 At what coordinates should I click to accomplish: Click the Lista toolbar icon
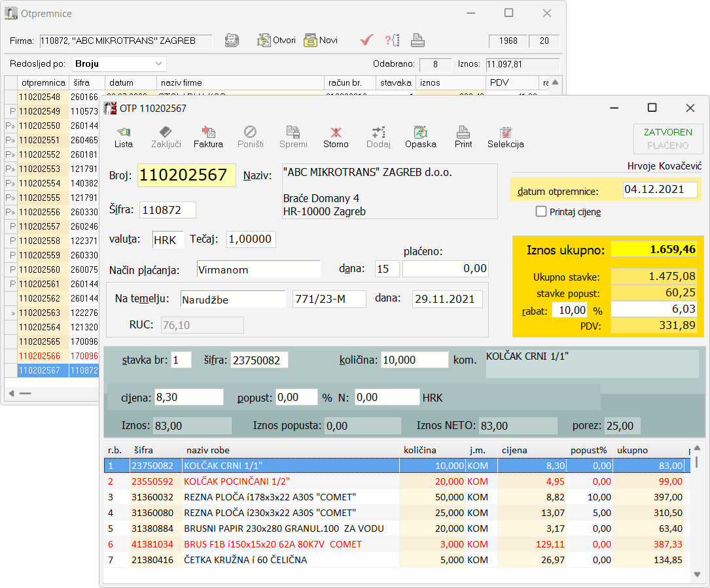pos(123,137)
